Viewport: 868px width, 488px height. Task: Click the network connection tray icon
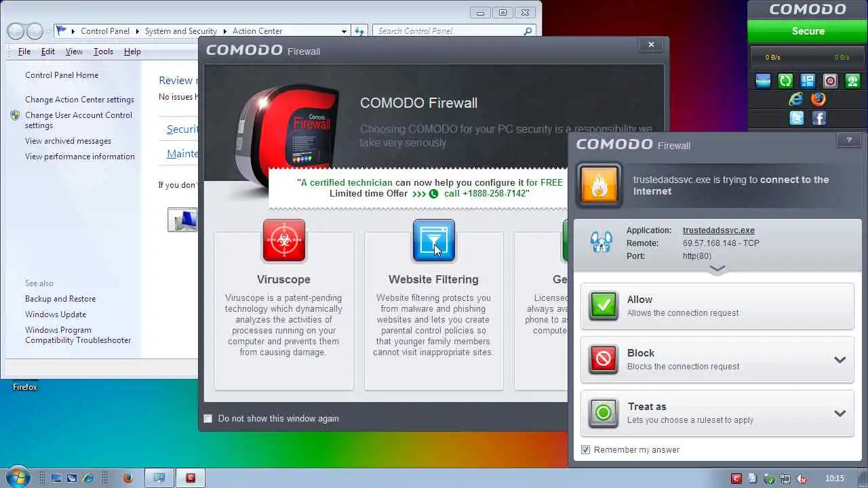[x=785, y=478]
